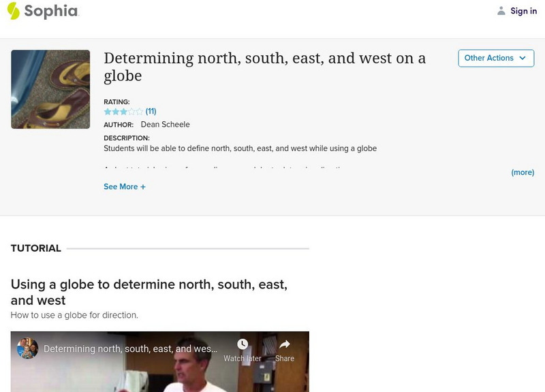Click the tutorial thumbnail image
Viewport: 545px width, 392px height.
coord(52,88)
